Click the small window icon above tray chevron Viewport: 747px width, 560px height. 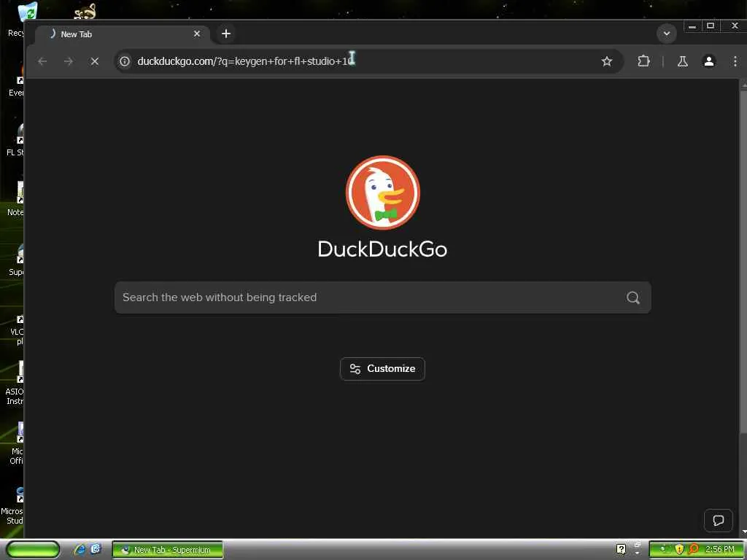click(638, 545)
